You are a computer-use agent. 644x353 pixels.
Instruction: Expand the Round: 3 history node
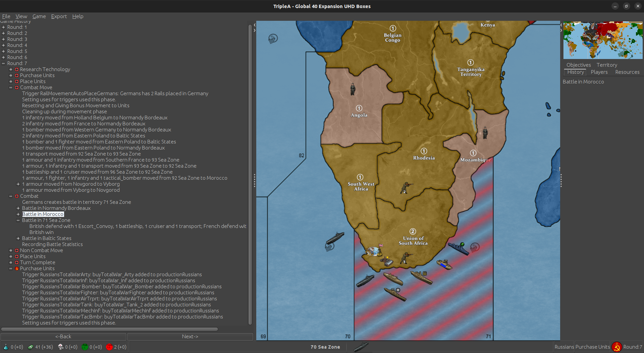[x=3, y=39]
